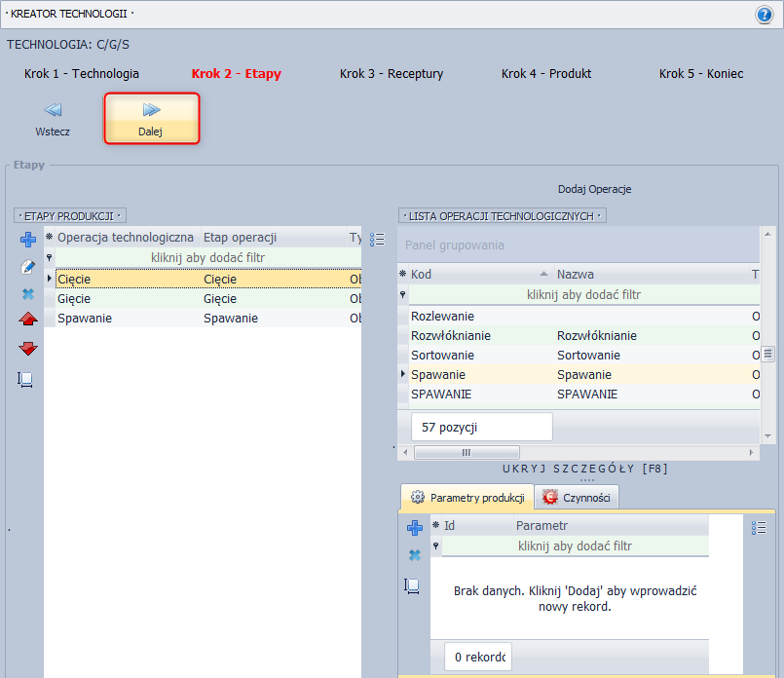Collapse details via UKRYJ SZCZEGÓŁY [F8]
Screen dimensions: 784x678
coord(584,469)
